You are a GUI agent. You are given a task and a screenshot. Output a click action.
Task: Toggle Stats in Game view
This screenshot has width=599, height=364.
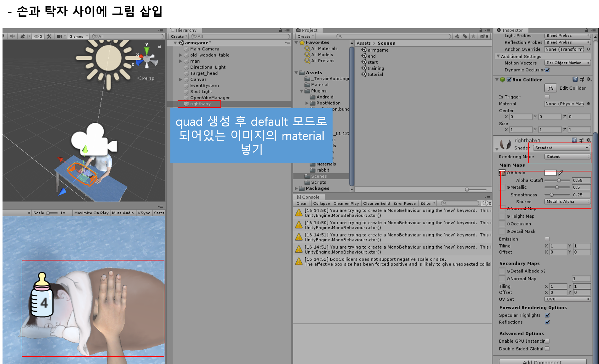click(159, 213)
